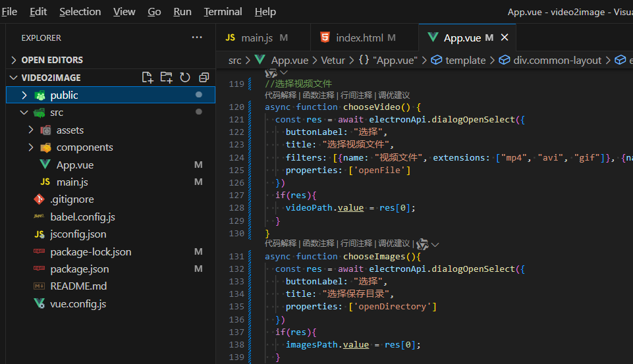Click the npm icon next to package.json
This screenshot has width=633, height=364.
[x=39, y=269]
